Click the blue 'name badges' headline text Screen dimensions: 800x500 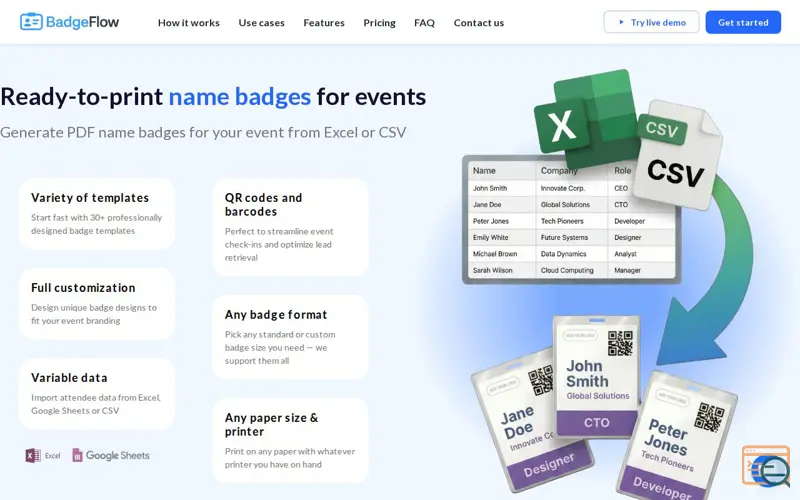[x=239, y=96]
